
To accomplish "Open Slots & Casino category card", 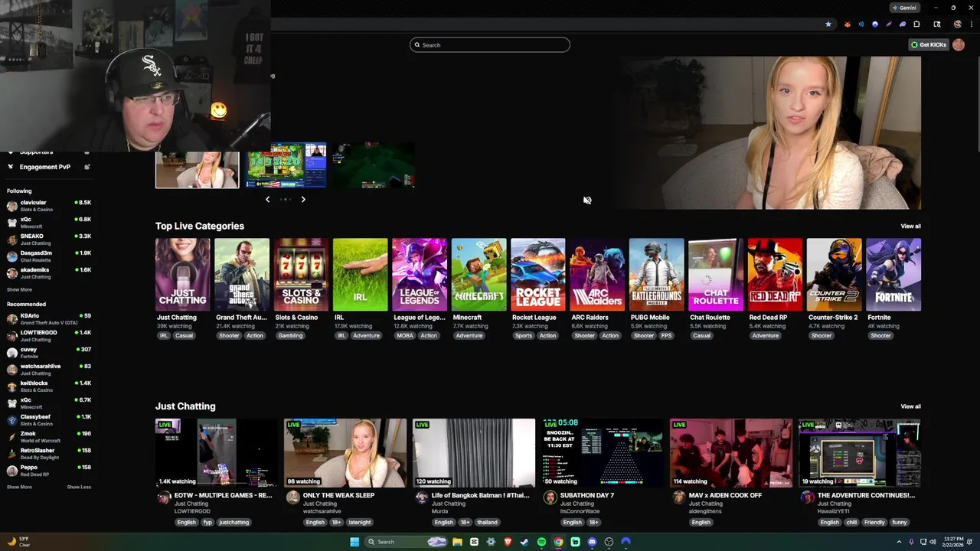I will click(x=302, y=275).
